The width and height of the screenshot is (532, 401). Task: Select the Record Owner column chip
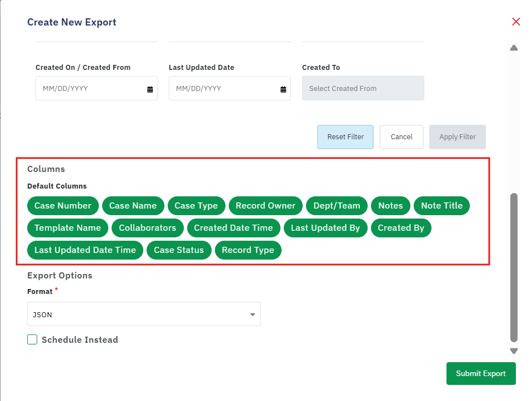tap(265, 206)
